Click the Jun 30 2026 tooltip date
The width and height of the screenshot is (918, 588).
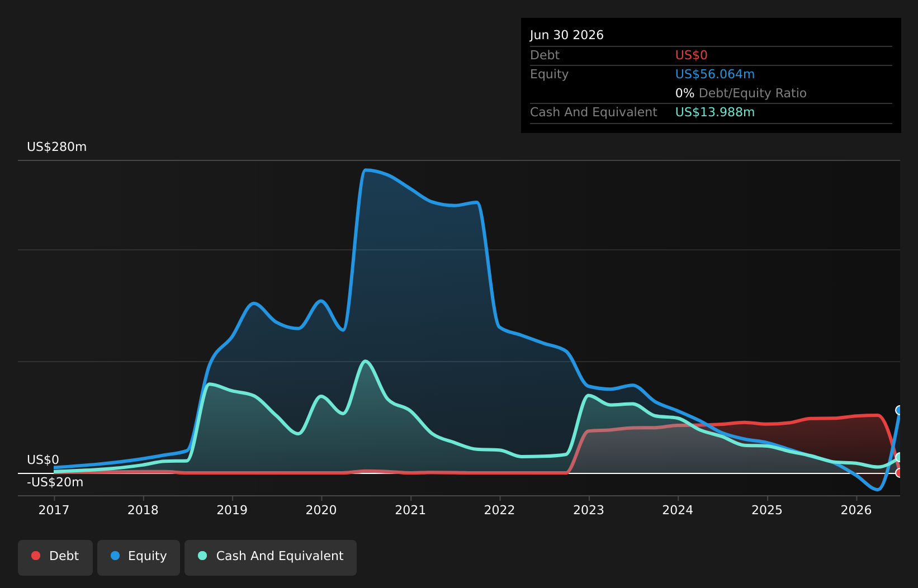[x=567, y=35]
